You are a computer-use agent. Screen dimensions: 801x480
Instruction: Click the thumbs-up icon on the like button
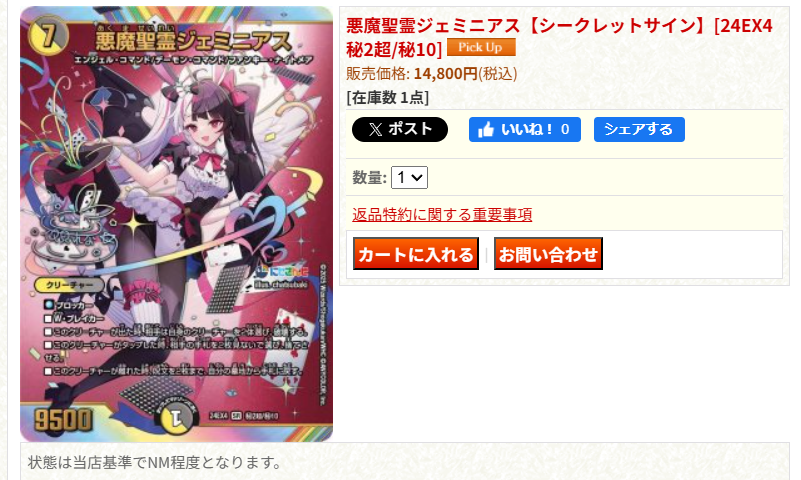pyautogui.click(x=486, y=130)
